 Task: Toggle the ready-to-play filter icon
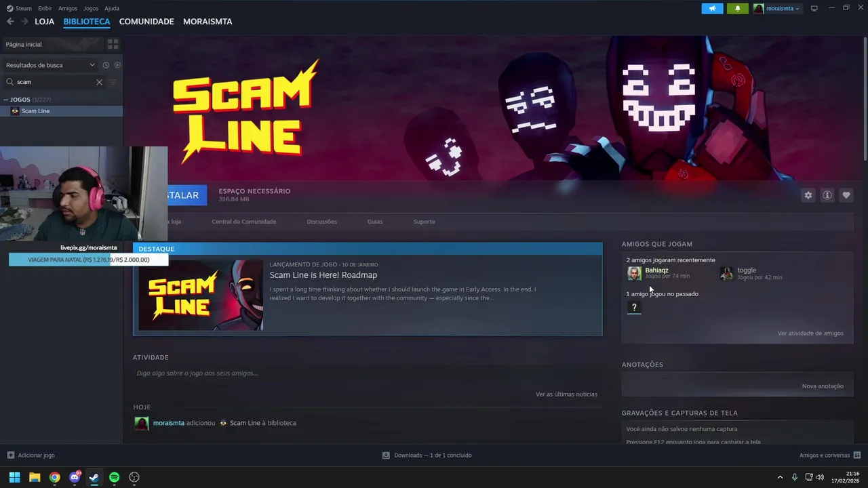point(117,65)
